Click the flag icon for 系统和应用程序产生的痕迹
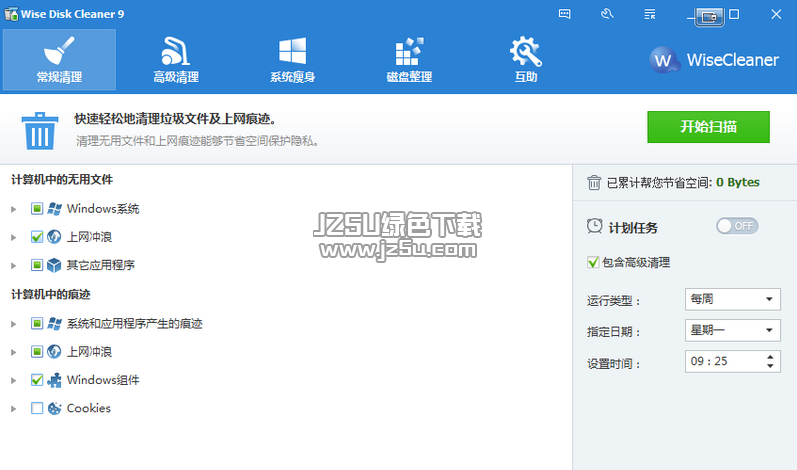 [54, 324]
